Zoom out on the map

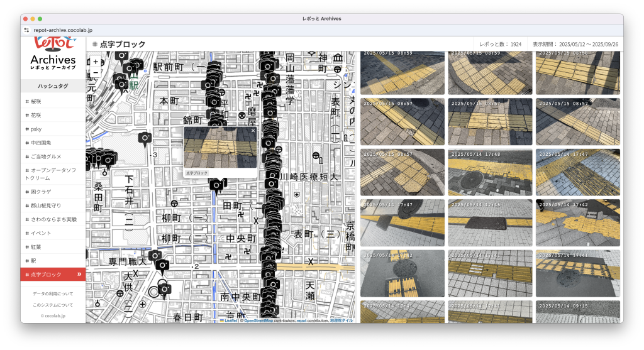tap(96, 73)
